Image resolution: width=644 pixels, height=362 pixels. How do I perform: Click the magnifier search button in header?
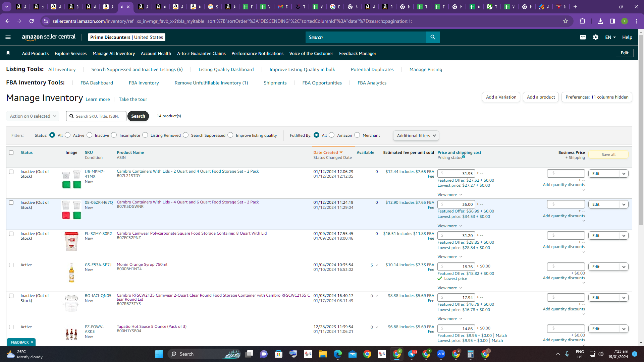click(433, 37)
